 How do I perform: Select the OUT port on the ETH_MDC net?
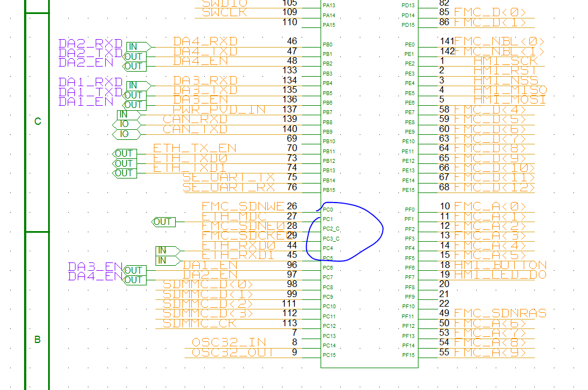(163, 222)
